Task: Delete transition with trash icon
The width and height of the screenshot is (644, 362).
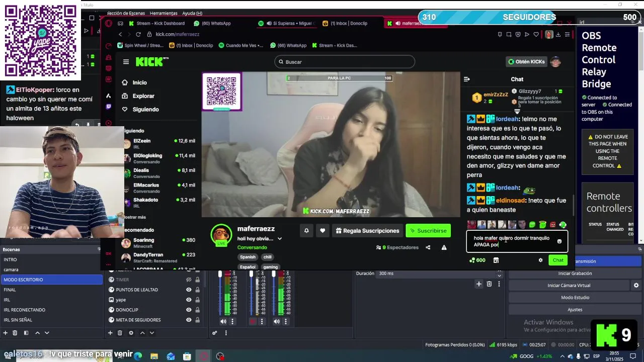Action: [x=489, y=284]
